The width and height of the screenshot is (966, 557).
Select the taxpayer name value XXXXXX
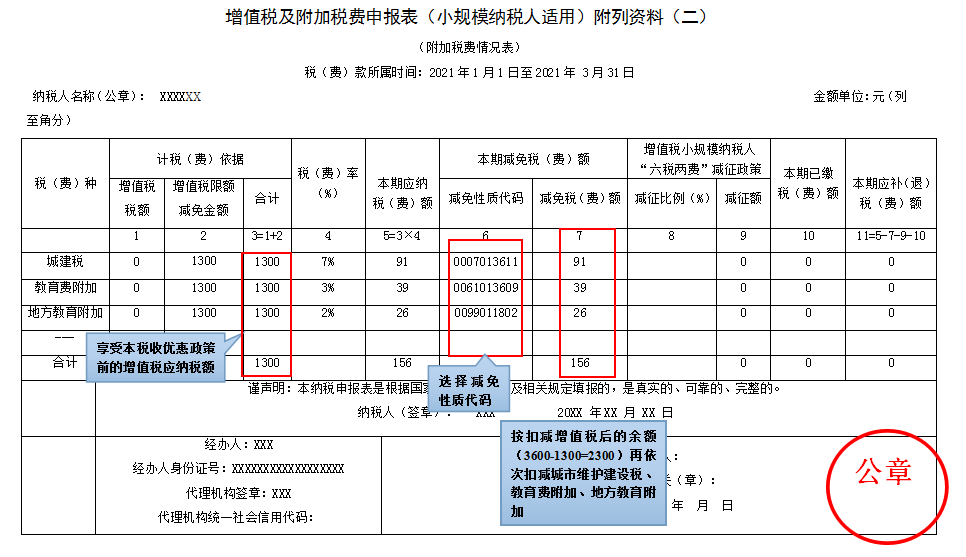point(180,97)
